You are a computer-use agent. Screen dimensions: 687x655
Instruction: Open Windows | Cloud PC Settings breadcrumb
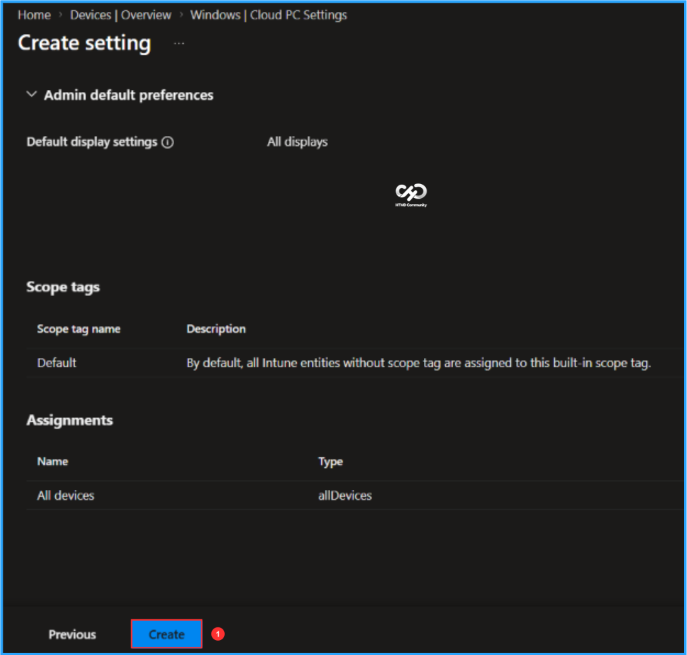pyautogui.click(x=268, y=15)
